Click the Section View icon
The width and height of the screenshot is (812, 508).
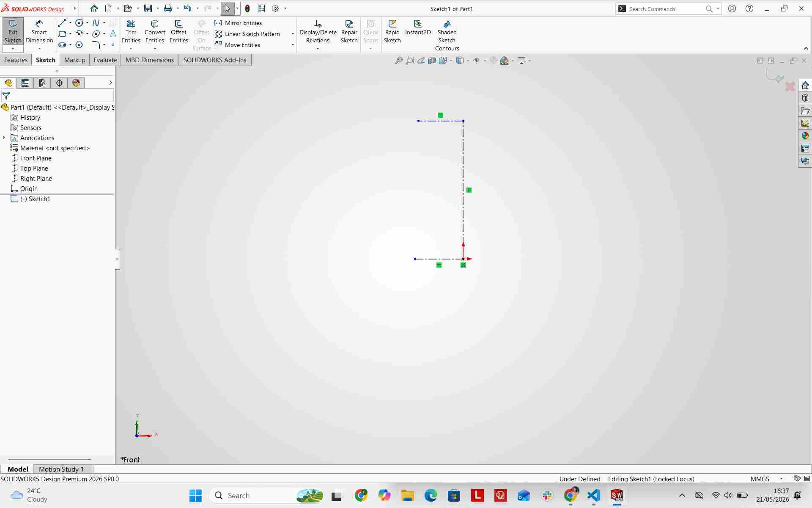pyautogui.click(x=432, y=61)
